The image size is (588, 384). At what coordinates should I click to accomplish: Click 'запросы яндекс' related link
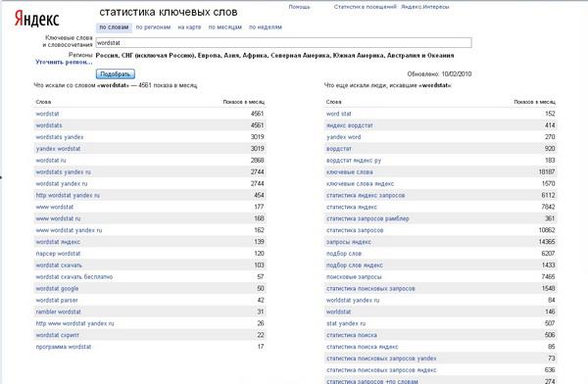tap(349, 242)
